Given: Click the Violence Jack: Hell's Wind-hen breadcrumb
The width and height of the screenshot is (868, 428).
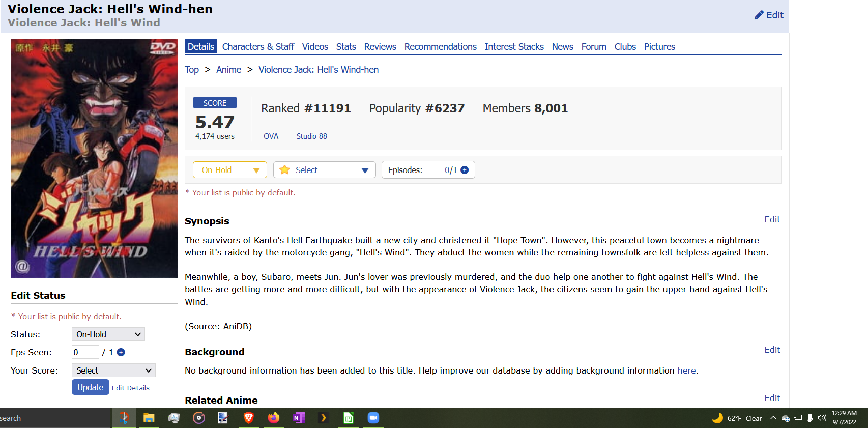Looking at the screenshot, I should point(319,70).
